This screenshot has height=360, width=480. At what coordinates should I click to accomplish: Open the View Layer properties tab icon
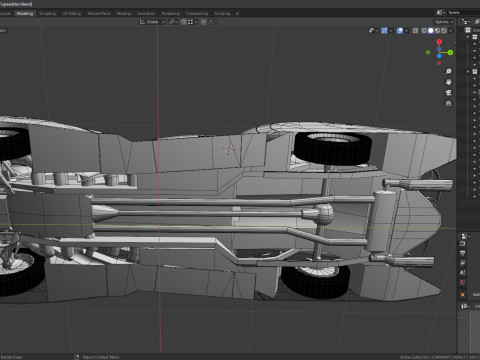tap(463, 263)
